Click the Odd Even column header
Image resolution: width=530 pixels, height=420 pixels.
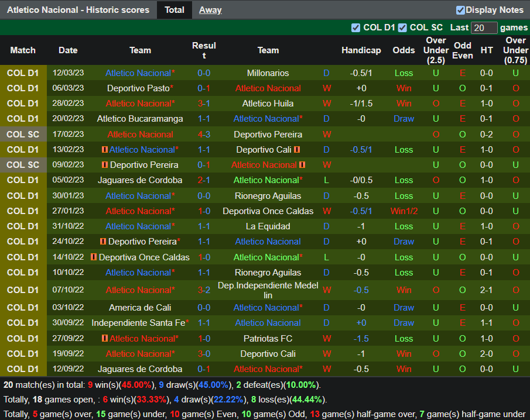[x=463, y=50]
